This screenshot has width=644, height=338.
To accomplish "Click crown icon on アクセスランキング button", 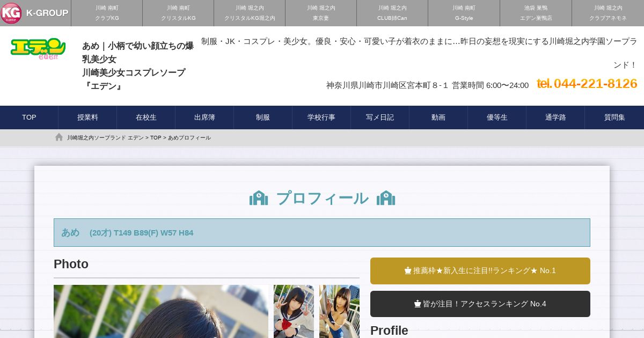I will (418, 304).
